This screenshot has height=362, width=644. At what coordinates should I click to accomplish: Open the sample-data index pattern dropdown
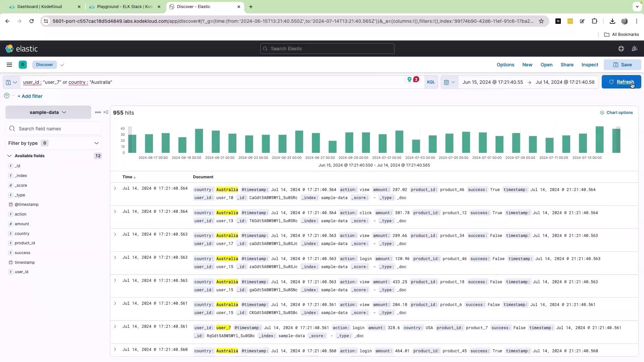pyautogui.click(x=48, y=112)
